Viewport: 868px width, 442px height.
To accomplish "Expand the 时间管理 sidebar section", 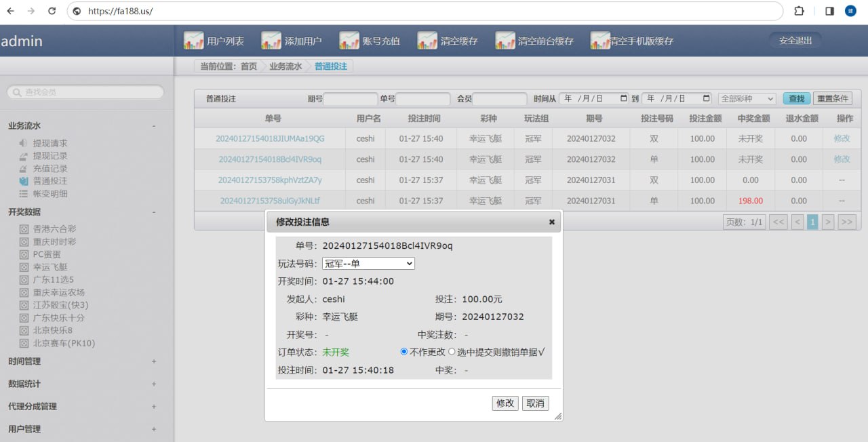I will [154, 362].
